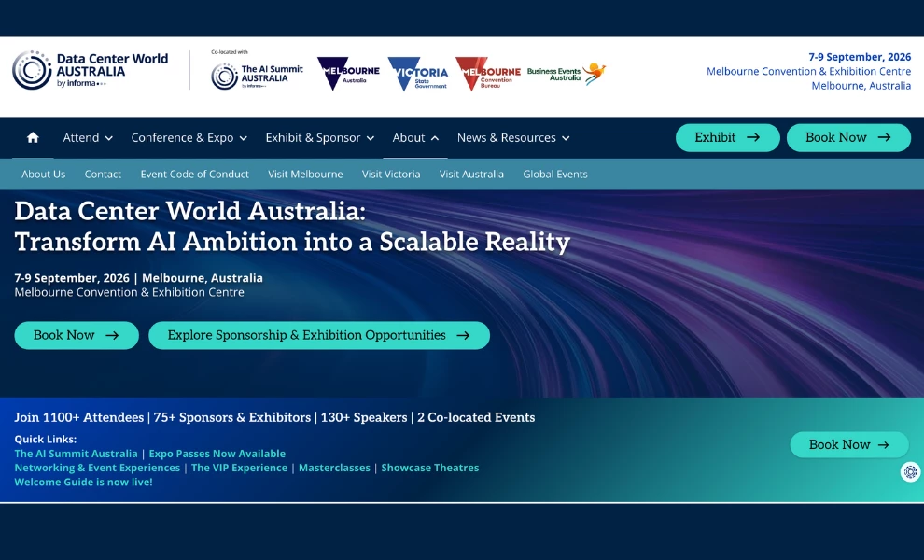Select About Us in the submenu
924x560 pixels.
[x=44, y=174]
